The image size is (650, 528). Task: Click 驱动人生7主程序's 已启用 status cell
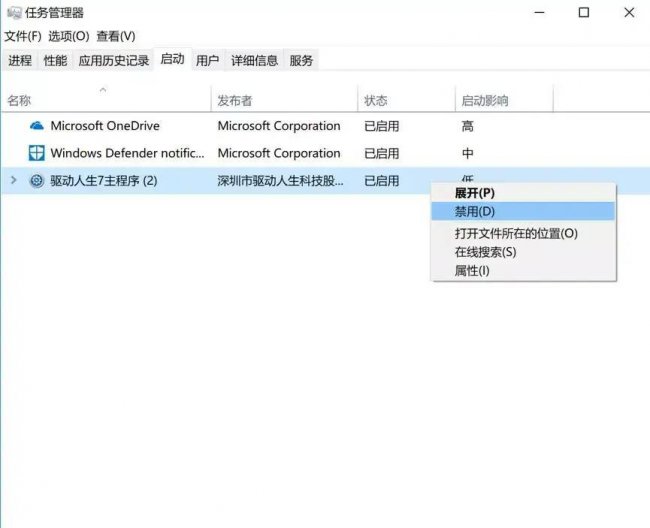point(381,181)
